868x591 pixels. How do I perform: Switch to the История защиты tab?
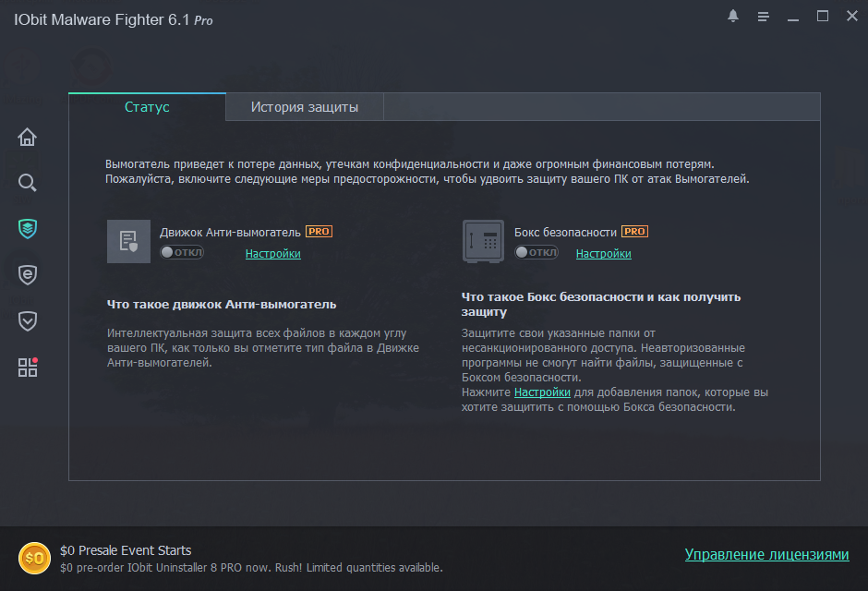click(305, 107)
